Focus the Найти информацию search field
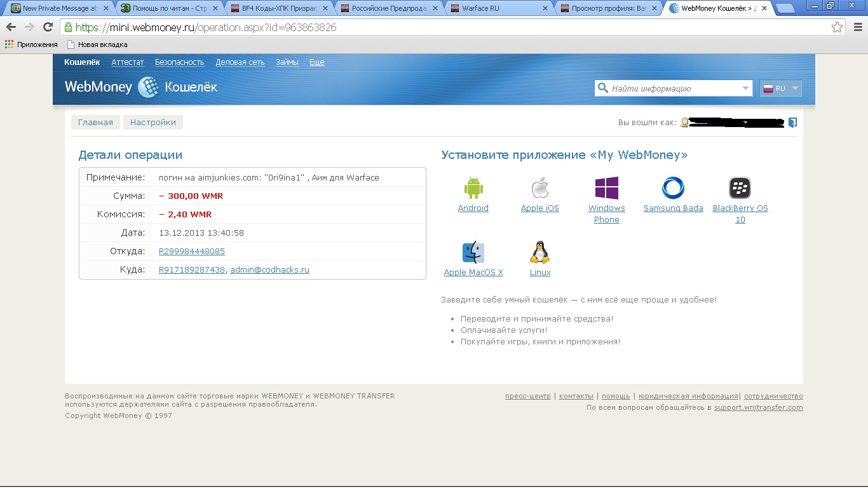868x488 pixels. click(x=675, y=88)
